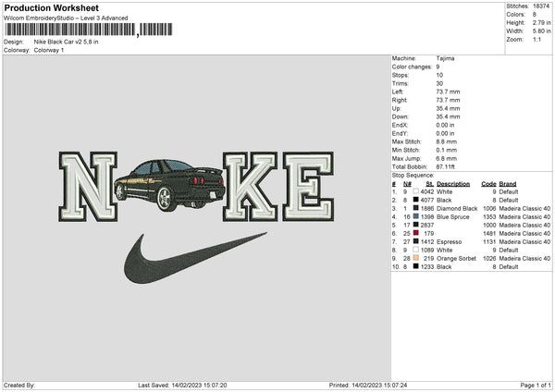The height and width of the screenshot is (392, 555).
Task: Click the Height value 2.79 in
Action: tap(541, 22)
